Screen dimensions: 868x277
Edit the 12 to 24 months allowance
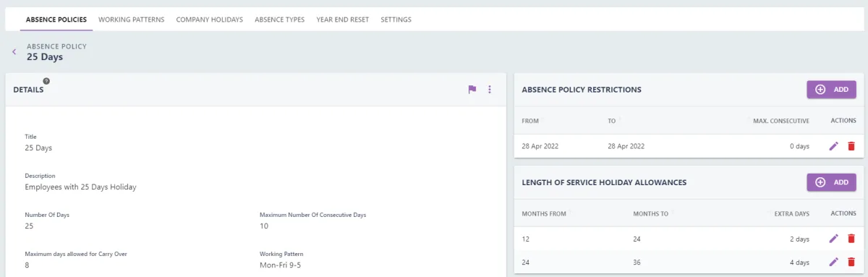(x=834, y=239)
